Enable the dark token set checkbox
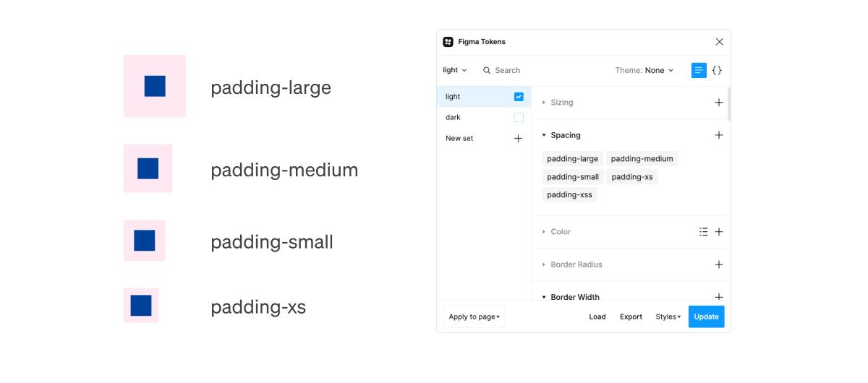This screenshot has width=868, height=383. click(x=519, y=117)
